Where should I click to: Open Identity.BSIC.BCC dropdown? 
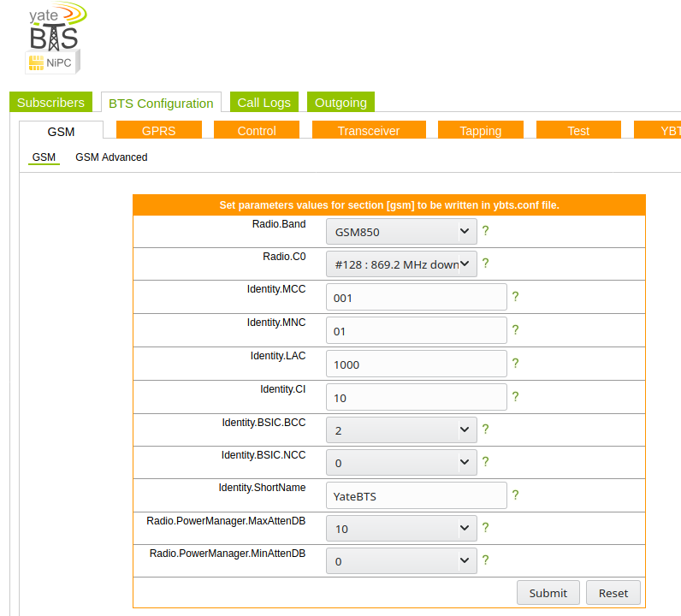(x=401, y=429)
